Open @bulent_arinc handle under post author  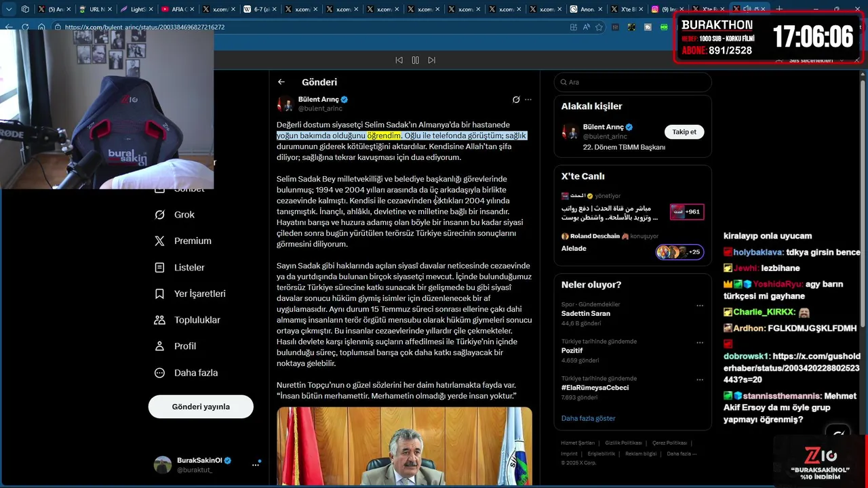pyautogui.click(x=320, y=108)
